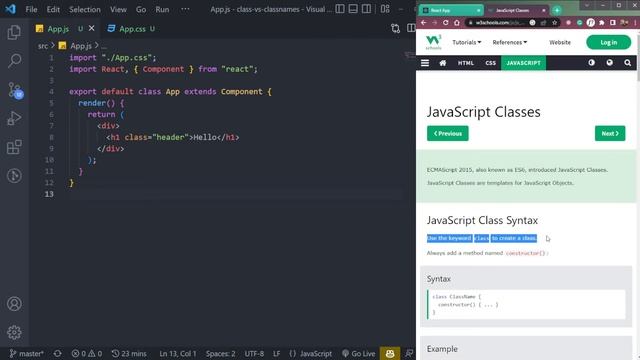640x360 pixels.
Task: Start Go Live server
Action: tap(358, 353)
